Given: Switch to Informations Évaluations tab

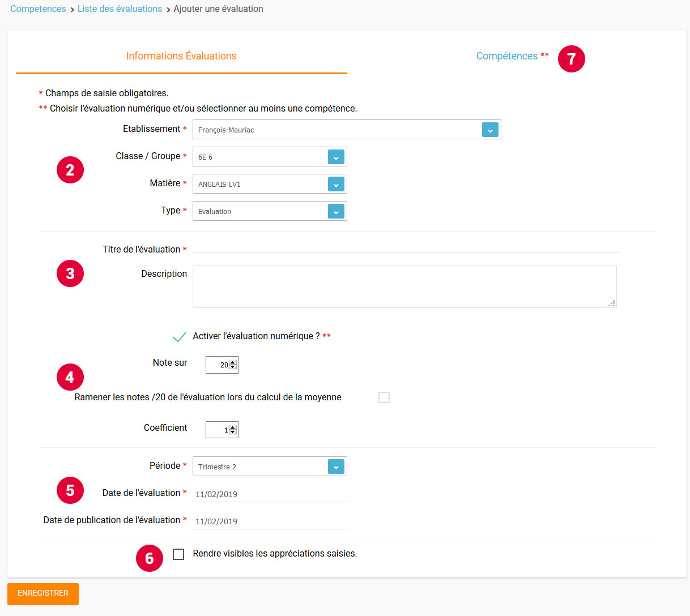Looking at the screenshot, I should coord(181,56).
